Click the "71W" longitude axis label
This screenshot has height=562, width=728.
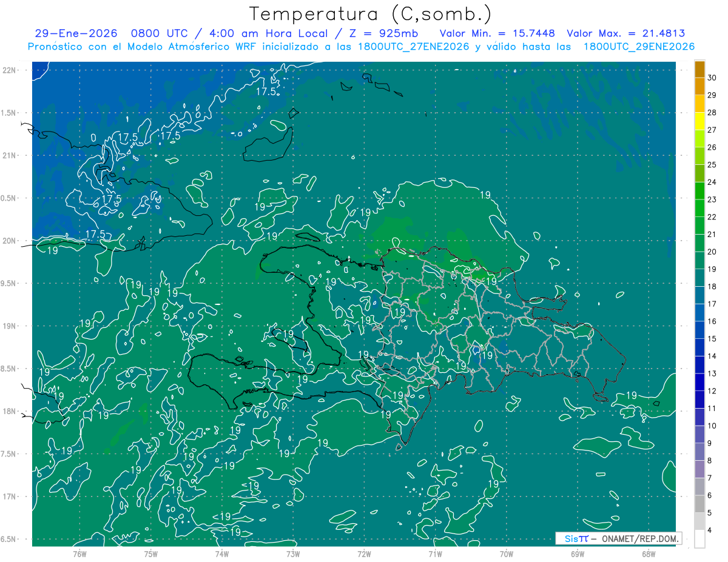point(435,554)
